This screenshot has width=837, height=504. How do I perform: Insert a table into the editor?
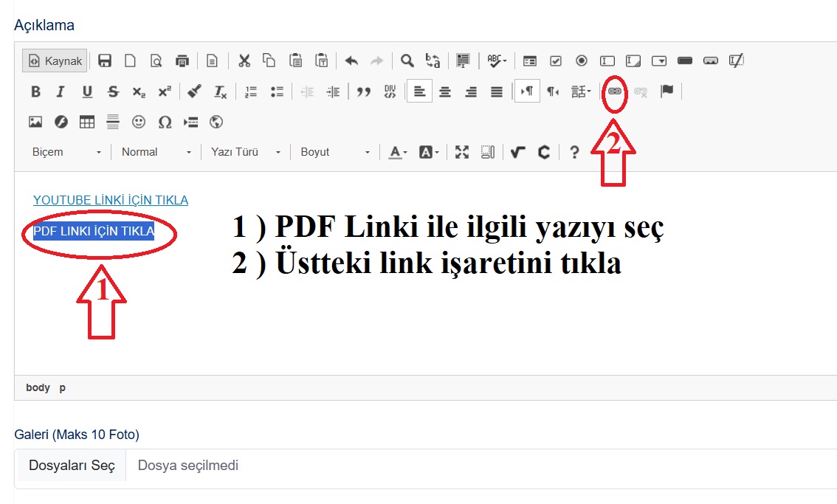click(x=87, y=122)
